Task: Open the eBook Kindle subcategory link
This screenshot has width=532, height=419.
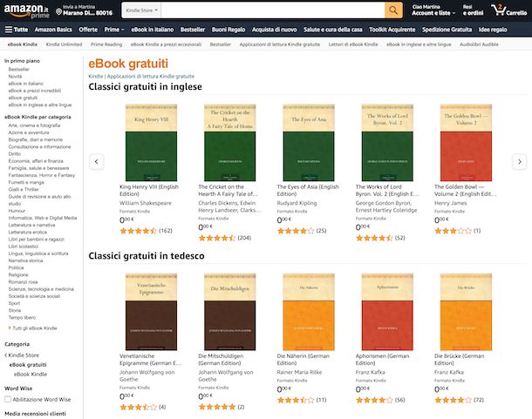Action: click(31, 375)
